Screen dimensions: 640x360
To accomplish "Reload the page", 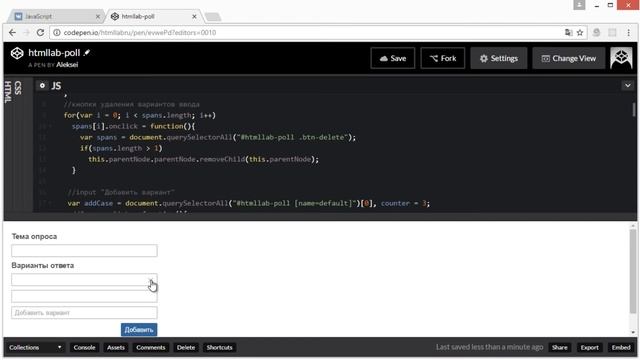I will (x=40, y=33).
